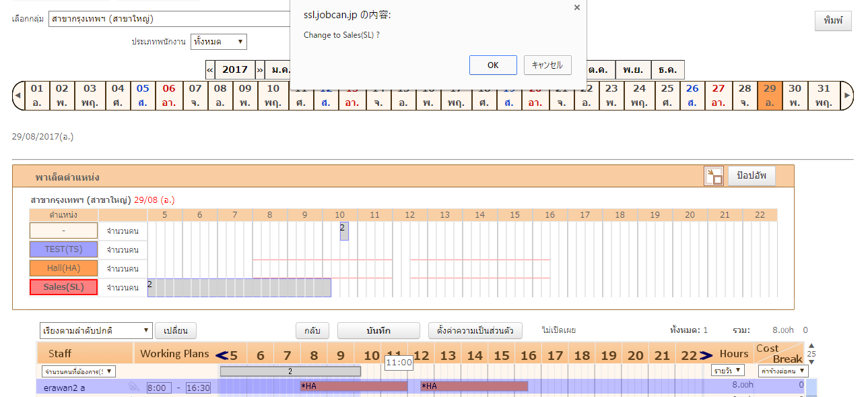868x397 pixels.
Task: Click the edit icon next to erawan2 a
Action: tap(134, 388)
